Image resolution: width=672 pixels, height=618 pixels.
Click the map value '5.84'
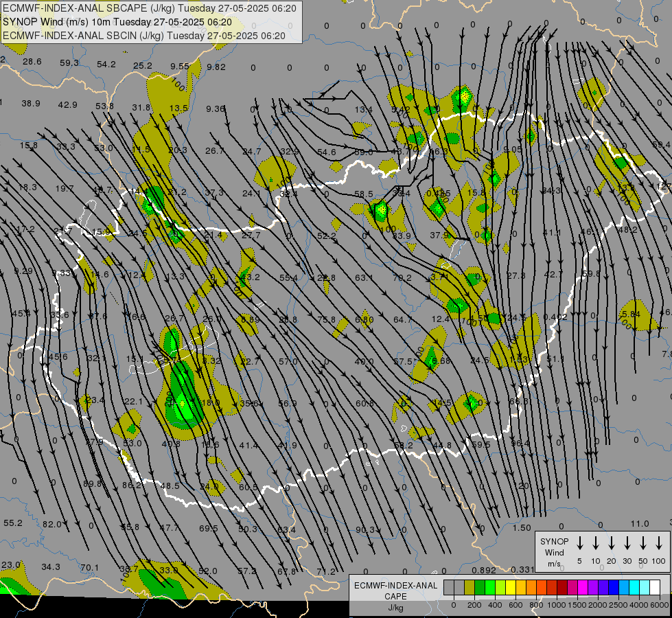(632, 314)
